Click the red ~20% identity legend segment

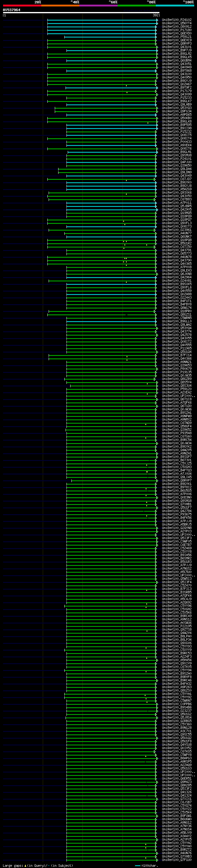coord(22,6)
